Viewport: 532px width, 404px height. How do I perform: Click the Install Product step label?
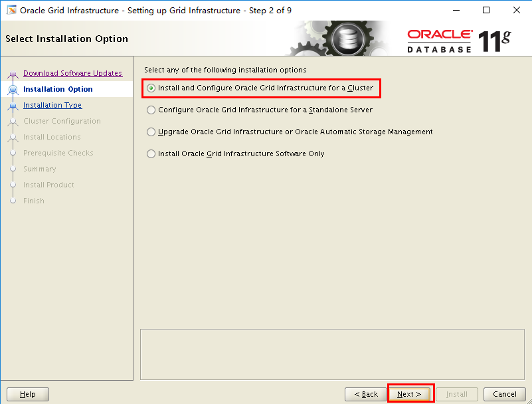[48, 185]
